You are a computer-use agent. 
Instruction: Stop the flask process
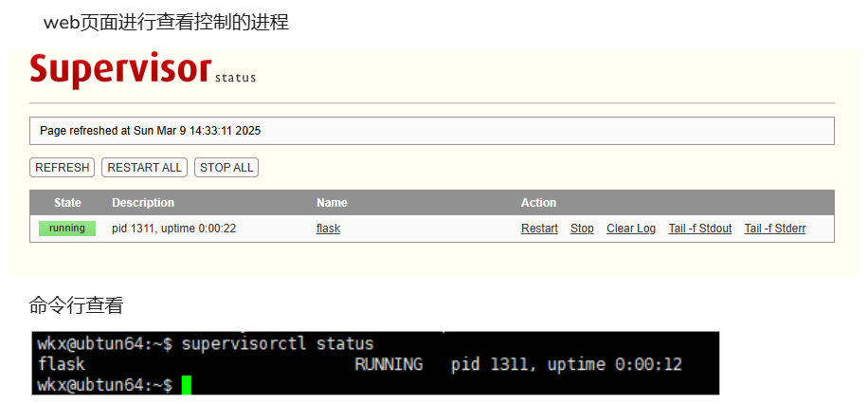tap(582, 229)
